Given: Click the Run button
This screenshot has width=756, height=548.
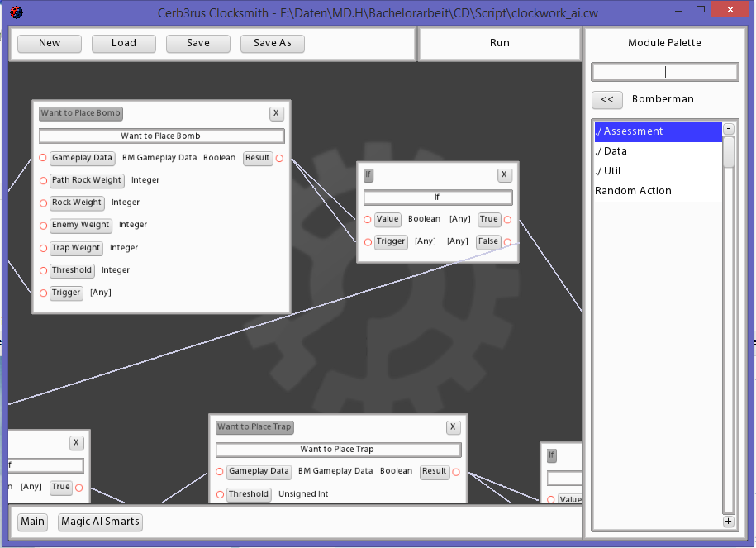Looking at the screenshot, I should [499, 43].
